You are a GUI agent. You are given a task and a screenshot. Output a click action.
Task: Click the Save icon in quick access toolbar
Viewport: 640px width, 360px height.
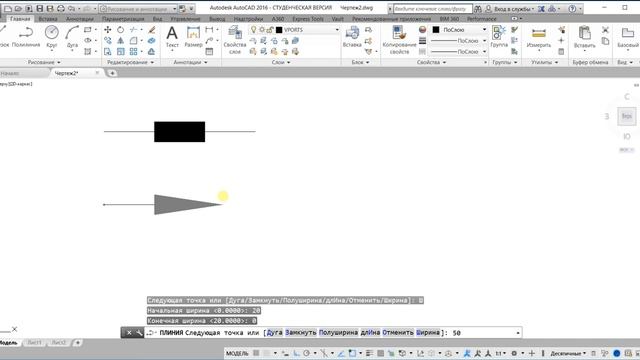pyautogui.click(x=40, y=9)
